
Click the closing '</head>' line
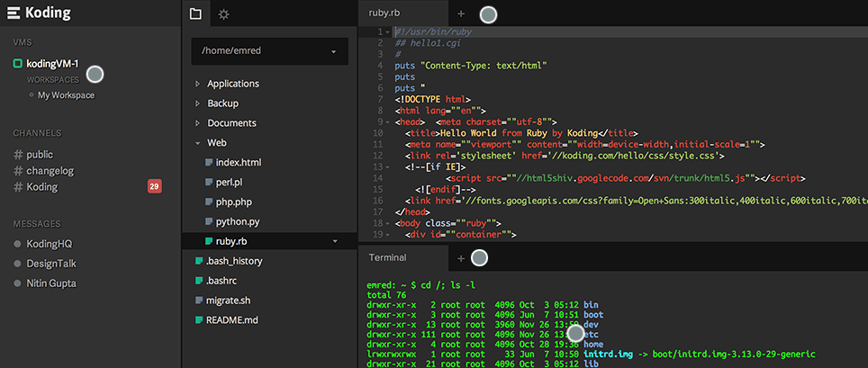(411, 212)
